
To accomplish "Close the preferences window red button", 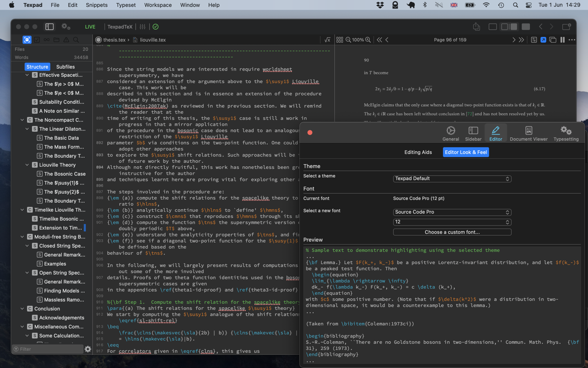I will pos(310,133).
